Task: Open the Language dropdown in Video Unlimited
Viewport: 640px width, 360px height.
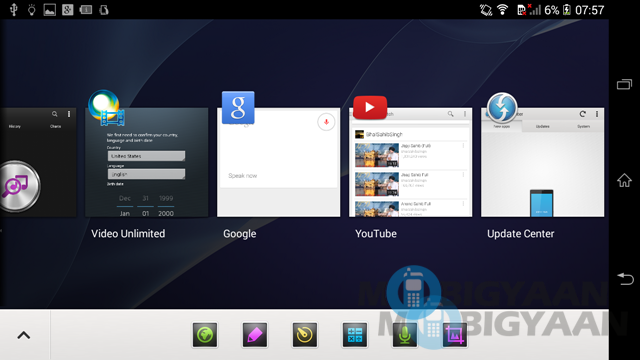Action: pyautogui.click(x=146, y=174)
